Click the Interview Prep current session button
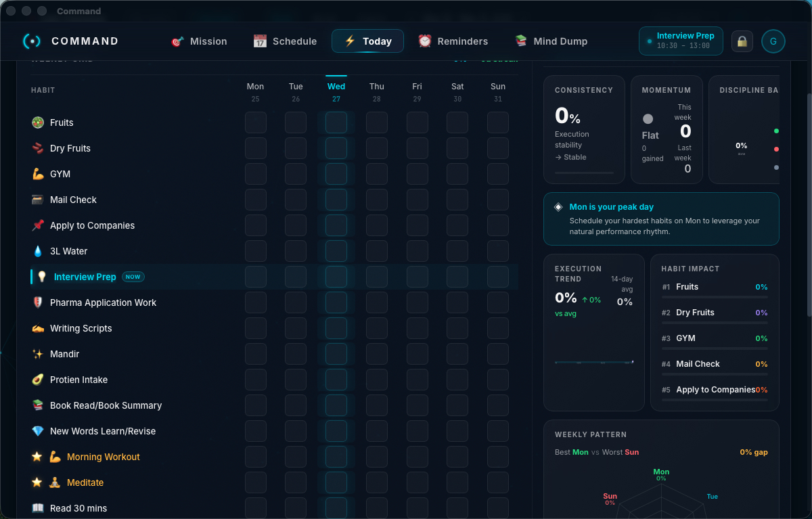 (x=681, y=41)
